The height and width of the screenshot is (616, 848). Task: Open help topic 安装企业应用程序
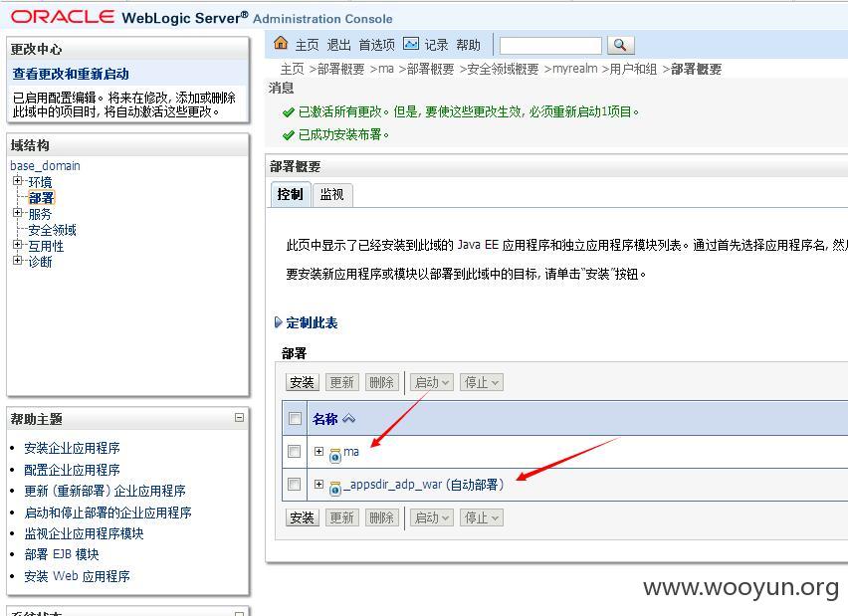pos(72,448)
